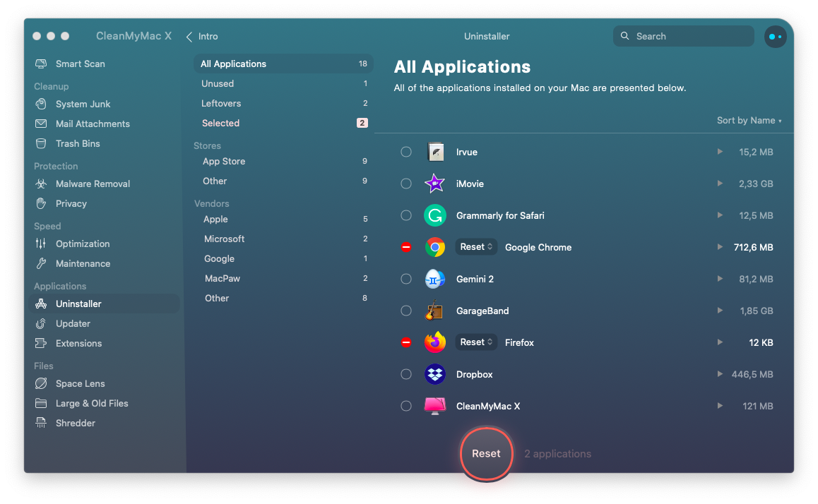Select the iMovie checkbox

(406, 184)
